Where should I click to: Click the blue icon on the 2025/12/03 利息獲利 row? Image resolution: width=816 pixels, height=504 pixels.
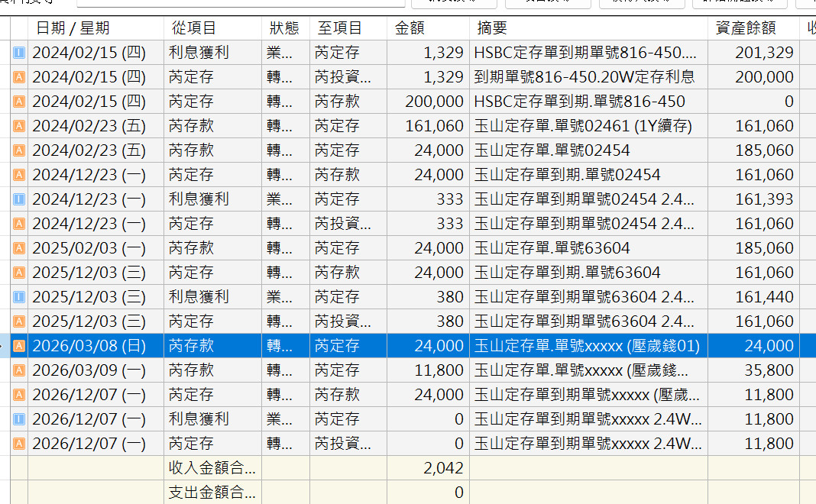click(19, 297)
